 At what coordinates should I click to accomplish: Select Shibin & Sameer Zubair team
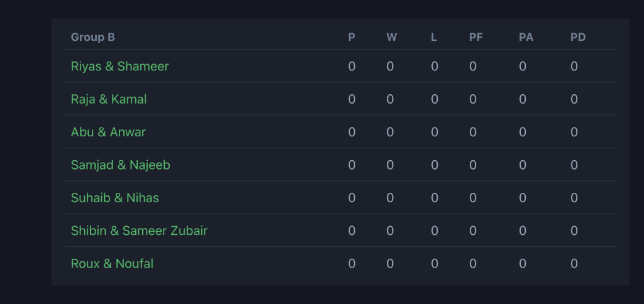pos(139,231)
